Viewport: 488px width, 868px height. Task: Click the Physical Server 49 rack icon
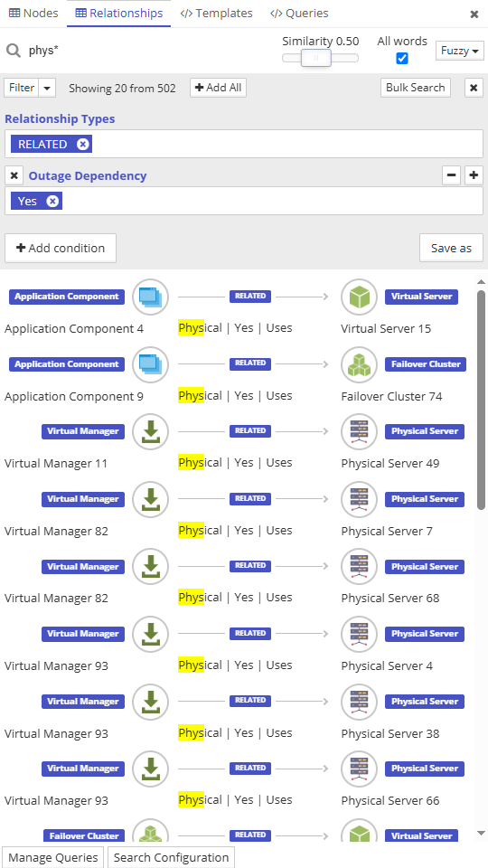coord(359,432)
